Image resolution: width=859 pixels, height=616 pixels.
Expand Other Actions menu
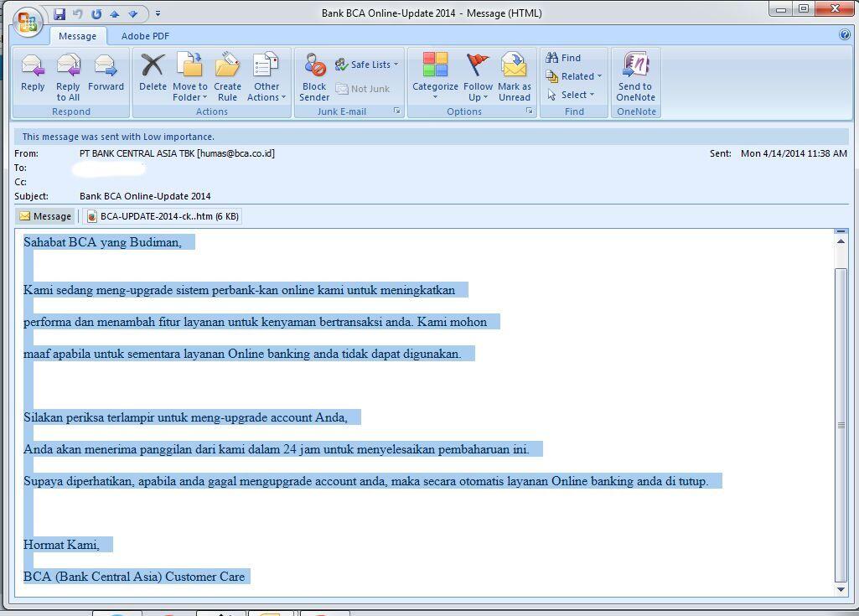click(266, 77)
